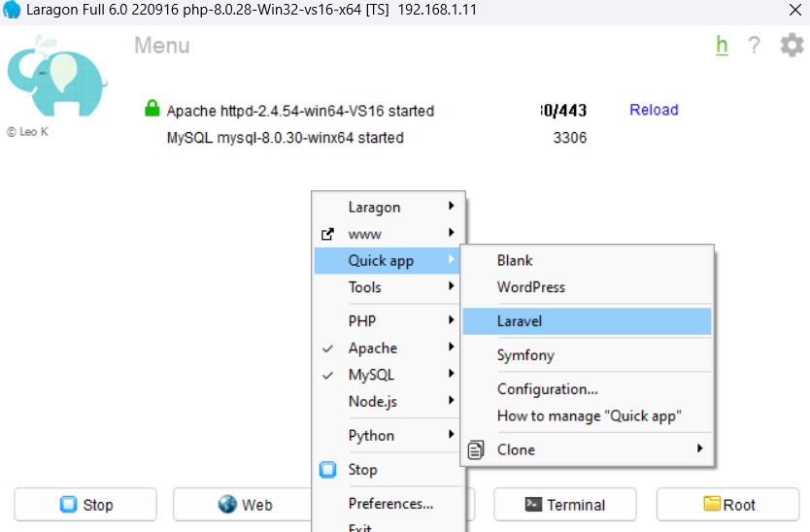Screen dimensions: 810x532
Task: Choose Symfony quick app
Action: [x=587, y=355]
